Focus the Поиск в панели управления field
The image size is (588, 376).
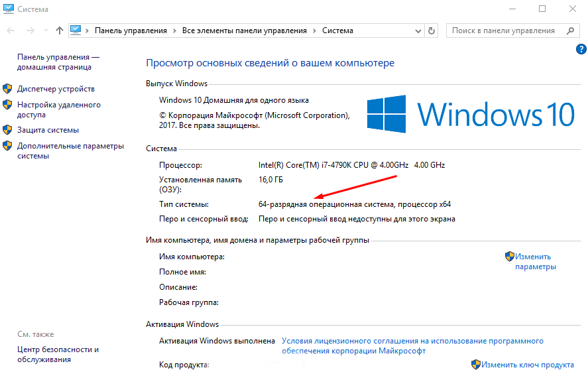coord(504,31)
